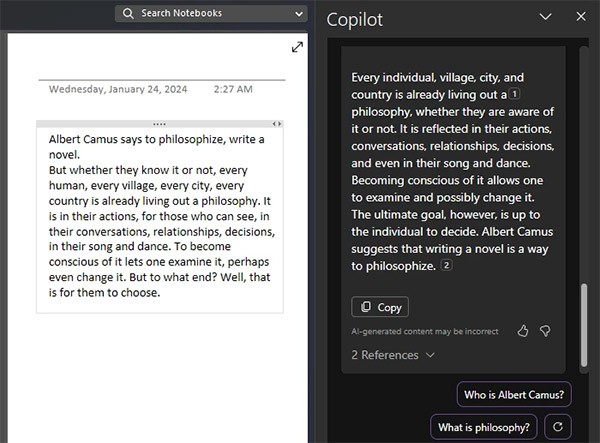Grab the note container top handle
Viewport: 600px width, 443px height.
pos(159,123)
